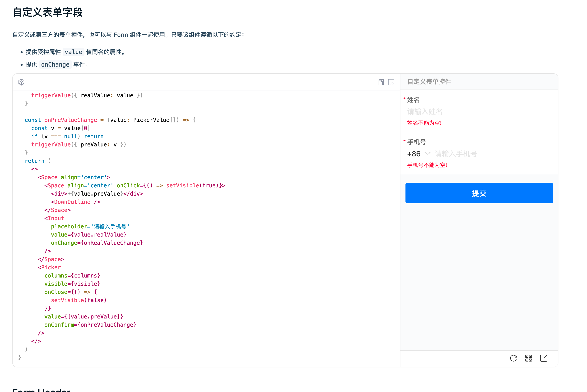This screenshot has height=392, width=587.
Task: Click the 姓名不能为空! error message
Action: (x=424, y=123)
